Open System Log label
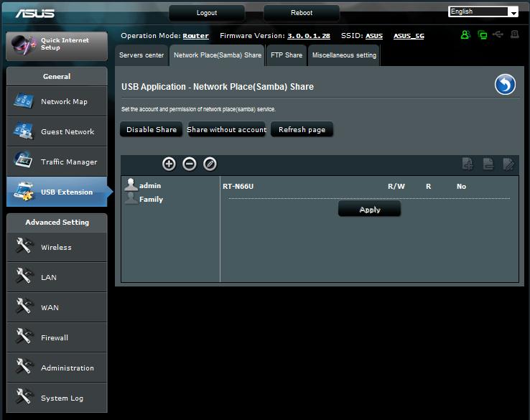 click(62, 398)
